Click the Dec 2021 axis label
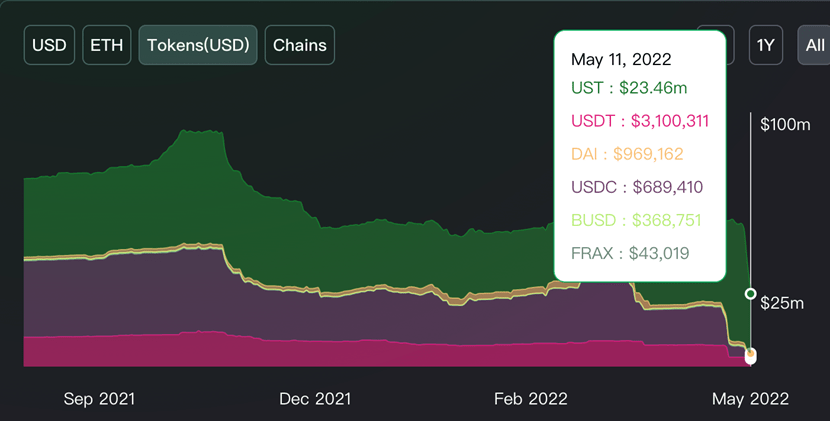Viewport: 830px width, 421px height. pyautogui.click(x=315, y=399)
